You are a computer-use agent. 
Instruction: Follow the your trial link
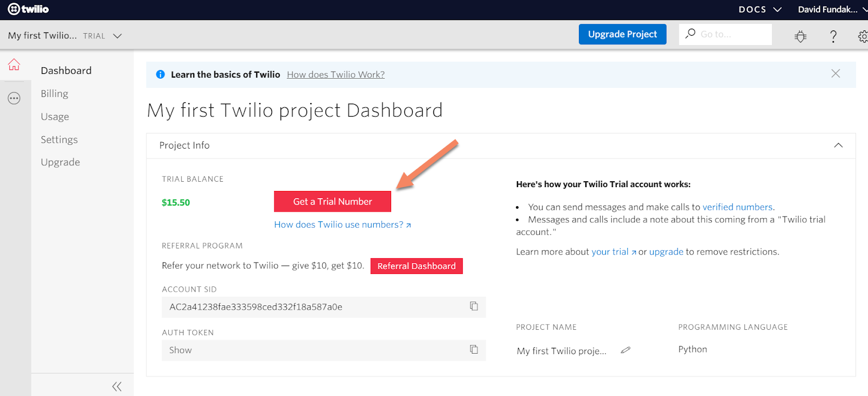614,252
